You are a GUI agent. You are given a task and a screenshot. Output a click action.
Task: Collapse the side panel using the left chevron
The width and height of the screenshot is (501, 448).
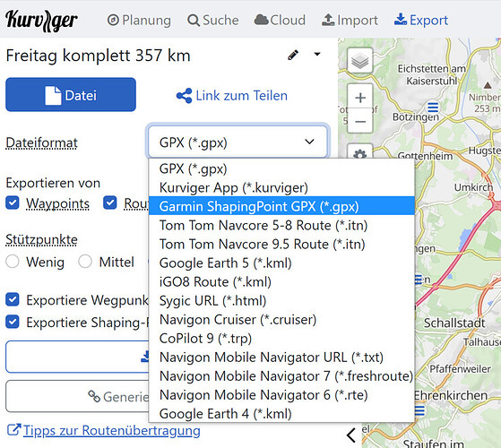click(x=350, y=435)
